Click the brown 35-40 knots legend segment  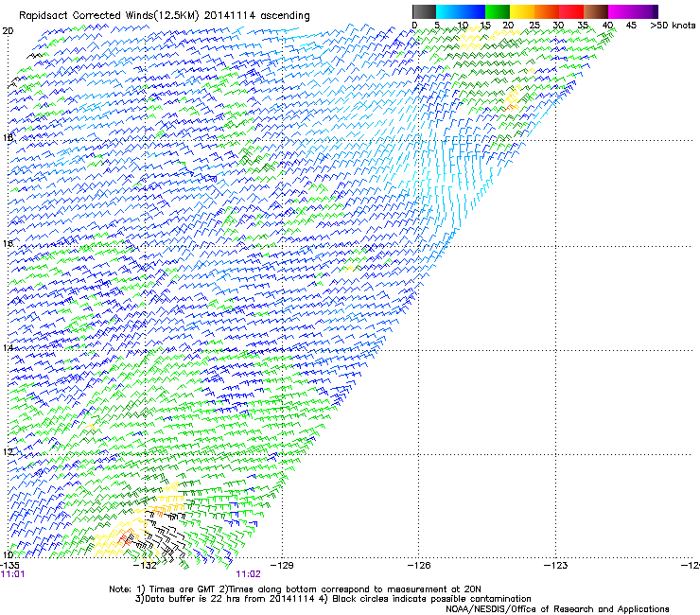click(596, 11)
